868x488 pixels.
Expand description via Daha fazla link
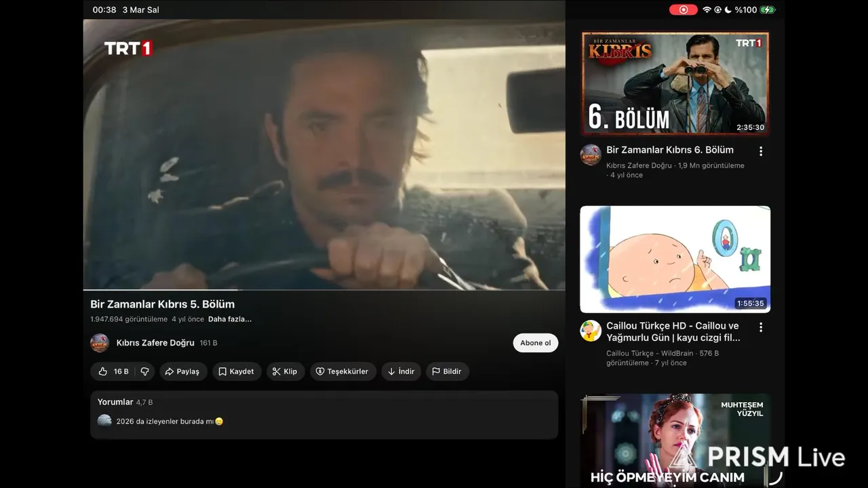(230, 319)
